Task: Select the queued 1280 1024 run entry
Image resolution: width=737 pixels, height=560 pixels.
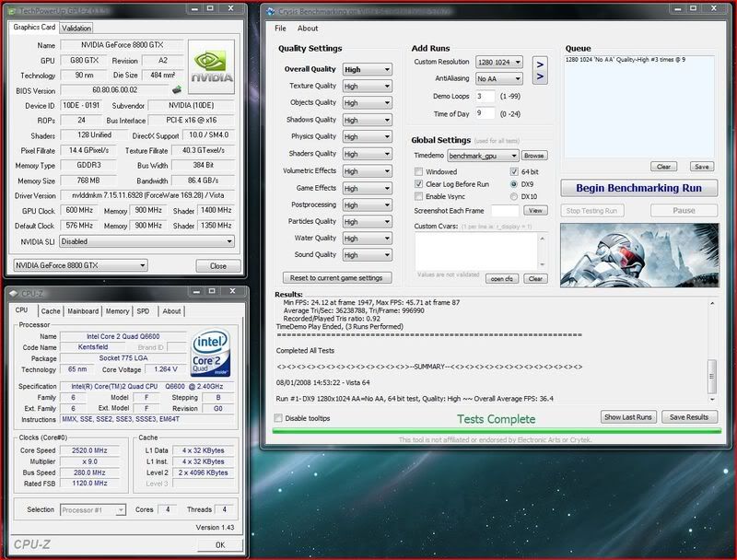Action: click(626, 60)
